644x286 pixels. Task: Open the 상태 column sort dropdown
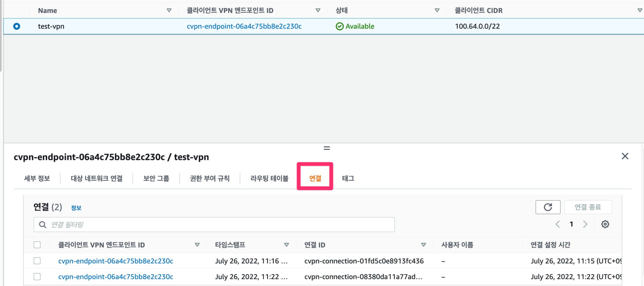pyautogui.click(x=437, y=10)
